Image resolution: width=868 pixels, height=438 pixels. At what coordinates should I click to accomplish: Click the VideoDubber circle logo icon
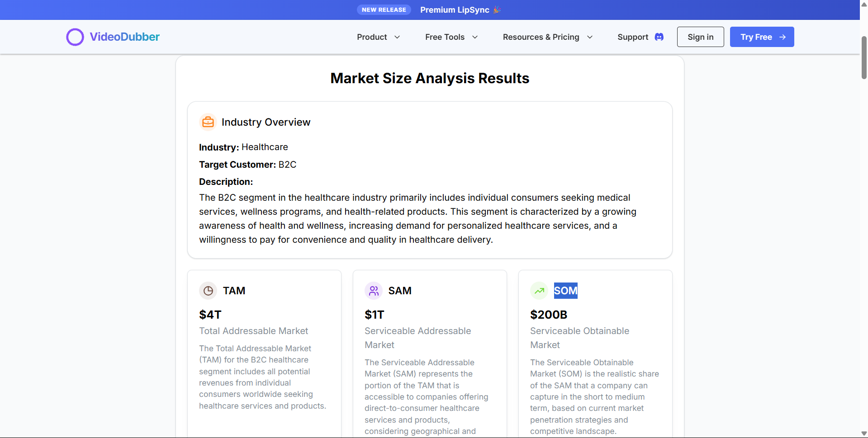(x=75, y=37)
